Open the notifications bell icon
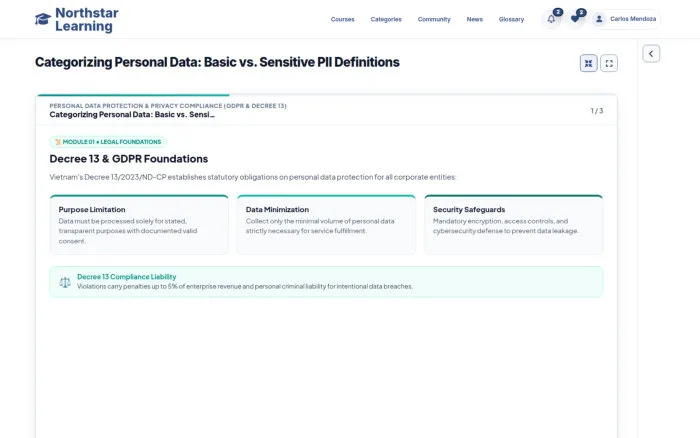Viewport: 700px width, 438px height. point(551,19)
